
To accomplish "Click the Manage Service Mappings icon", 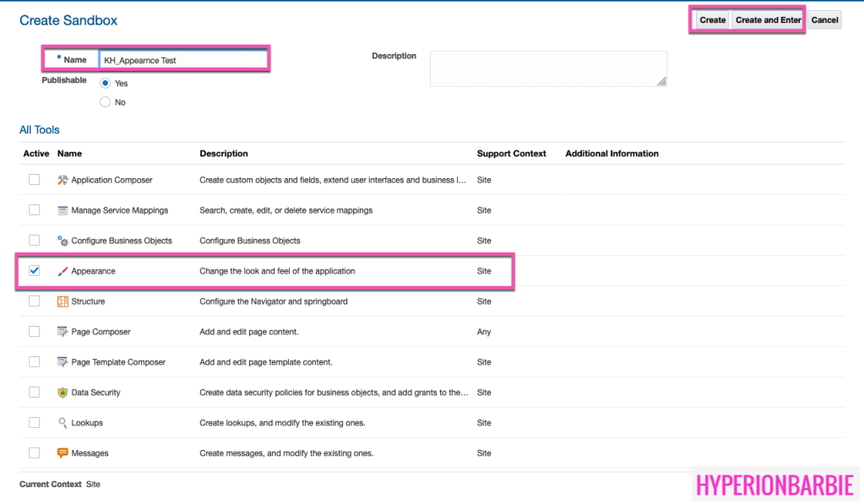I will click(62, 210).
